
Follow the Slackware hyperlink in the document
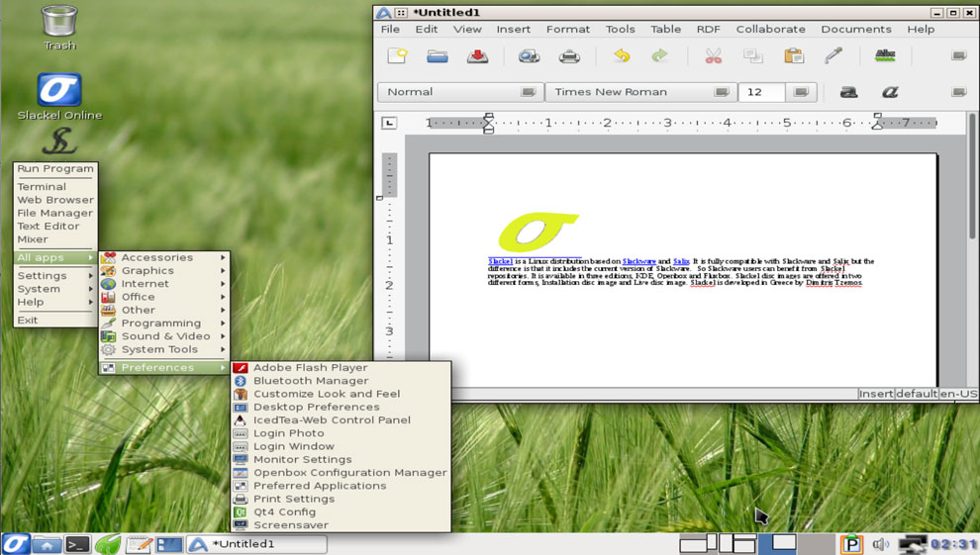[x=638, y=261]
